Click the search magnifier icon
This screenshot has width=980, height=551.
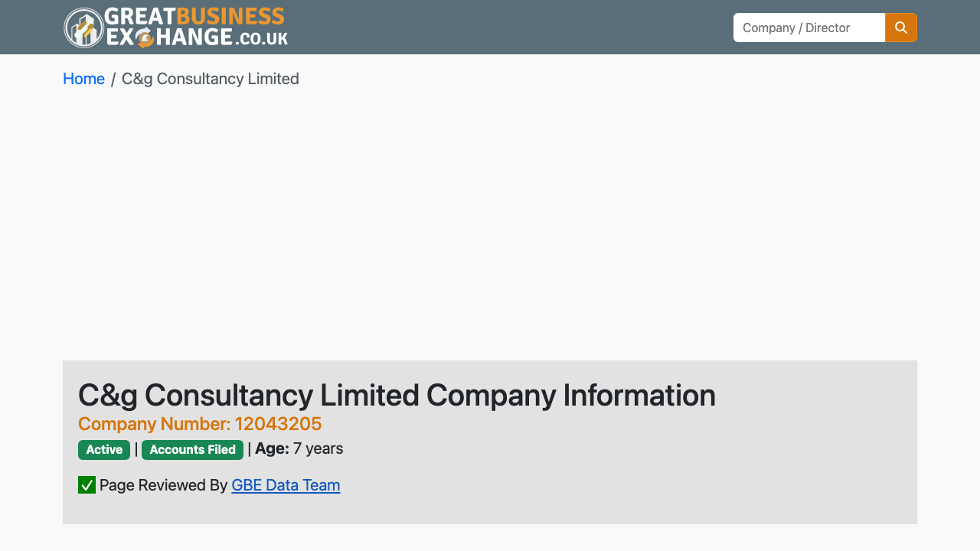point(900,27)
